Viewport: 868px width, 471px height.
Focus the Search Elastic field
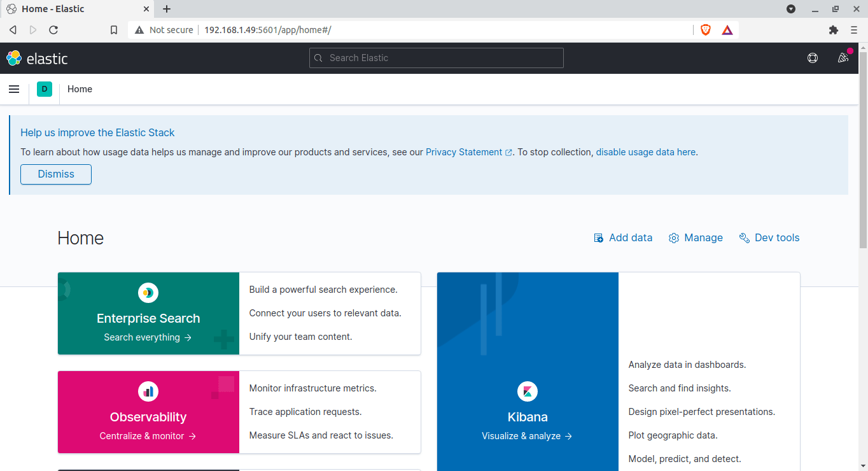tap(437, 58)
